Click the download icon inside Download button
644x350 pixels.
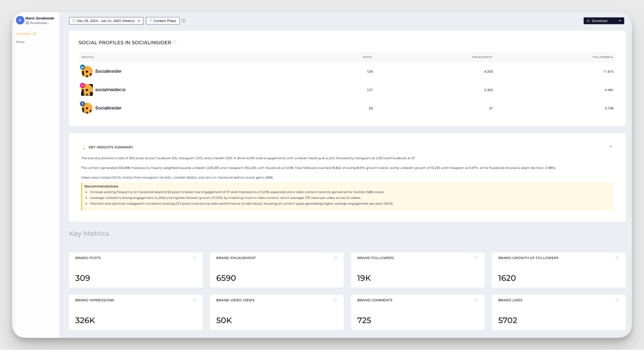[x=588, y=21]
